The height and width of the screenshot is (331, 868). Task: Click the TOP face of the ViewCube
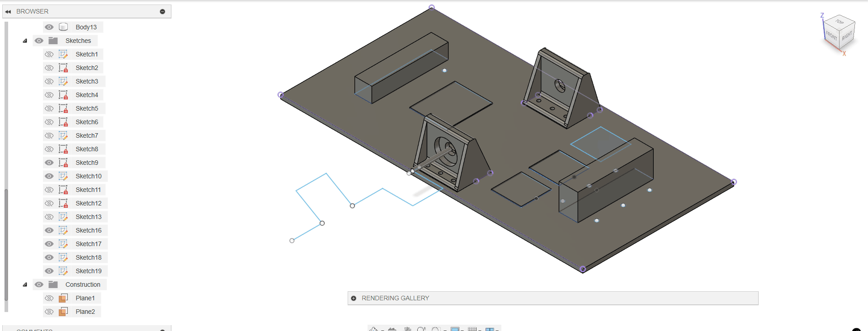pyautogui.click(x=840, y=22)
